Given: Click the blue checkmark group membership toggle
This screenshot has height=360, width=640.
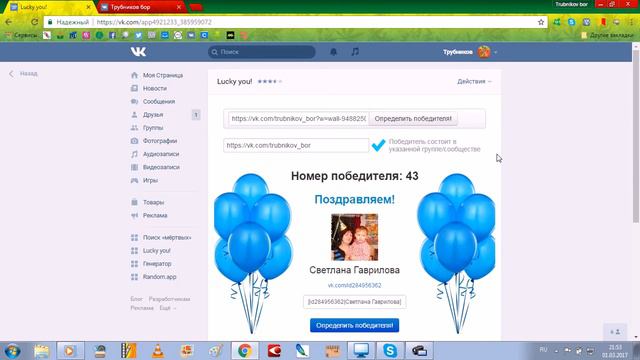Looking at the screenshot, I should pos(378,145).
